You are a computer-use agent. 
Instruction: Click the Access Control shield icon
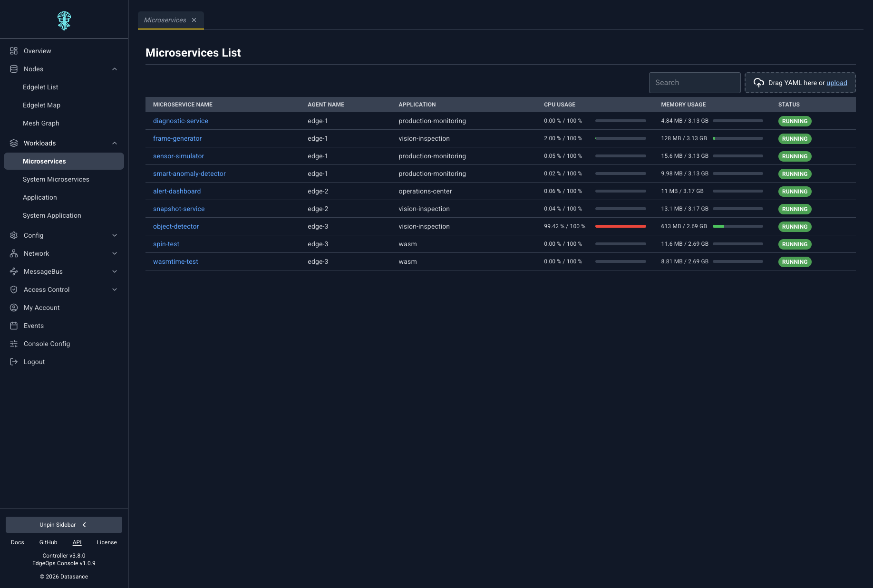pos(14,289)
